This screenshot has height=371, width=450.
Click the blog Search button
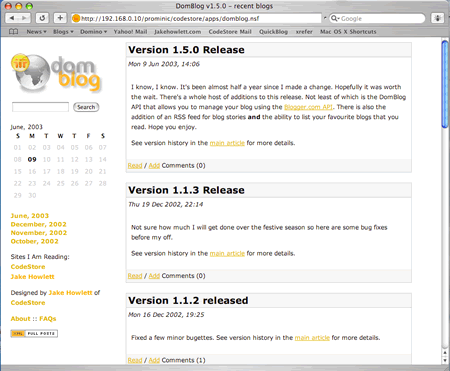coord(86,107)
